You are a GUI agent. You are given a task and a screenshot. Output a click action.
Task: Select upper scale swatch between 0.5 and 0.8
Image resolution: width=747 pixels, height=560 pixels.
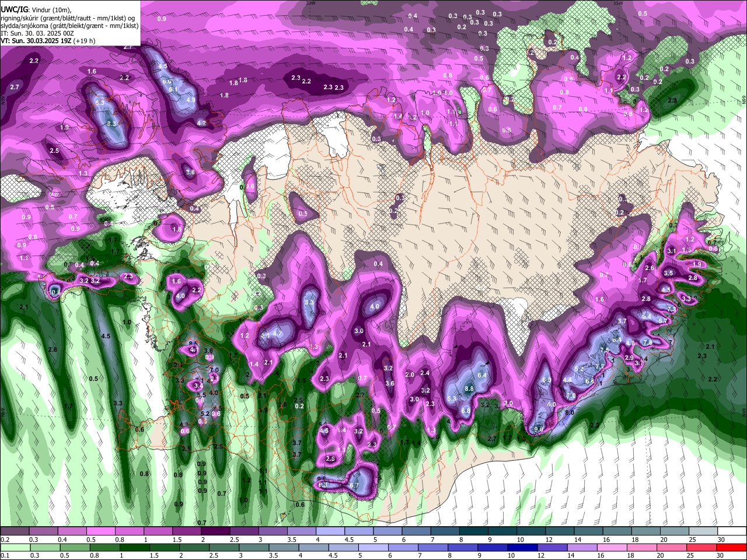pos(102,531)
